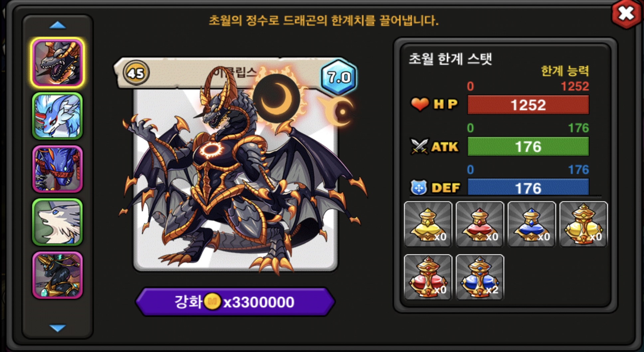644x352 pixels.
Task: Select the small yellow essence potion
Action: (428, 224)
